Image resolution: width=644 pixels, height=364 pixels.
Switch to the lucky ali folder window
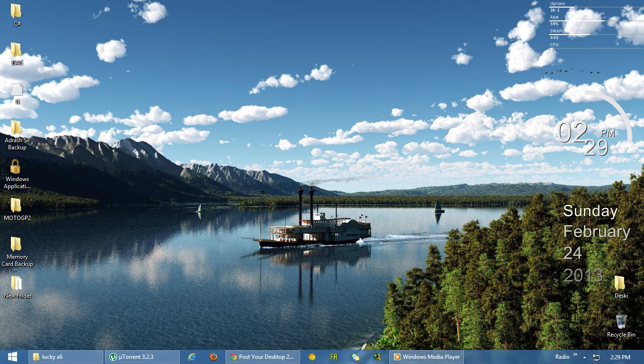(x=66, y=357)
